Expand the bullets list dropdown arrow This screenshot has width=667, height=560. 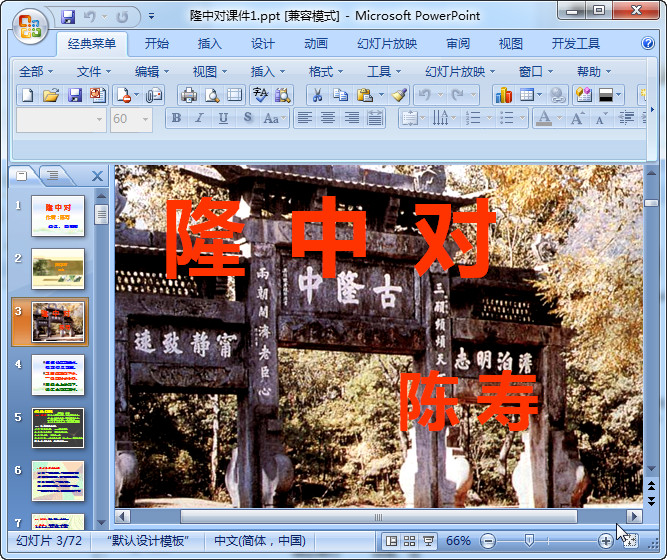click(522, 118)
